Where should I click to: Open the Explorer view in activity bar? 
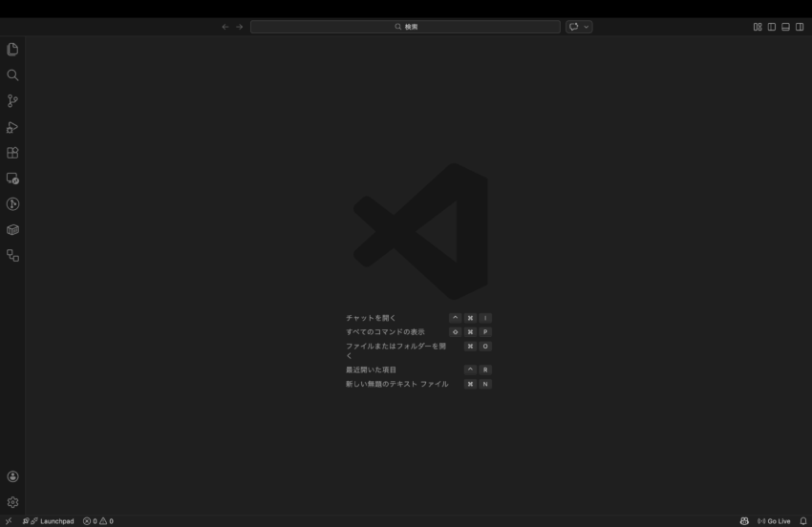[x=12, y=50]
